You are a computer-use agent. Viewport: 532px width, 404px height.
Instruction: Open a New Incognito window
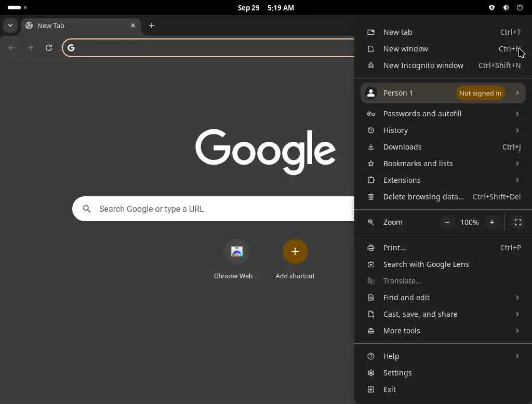[x=443, y=65]
